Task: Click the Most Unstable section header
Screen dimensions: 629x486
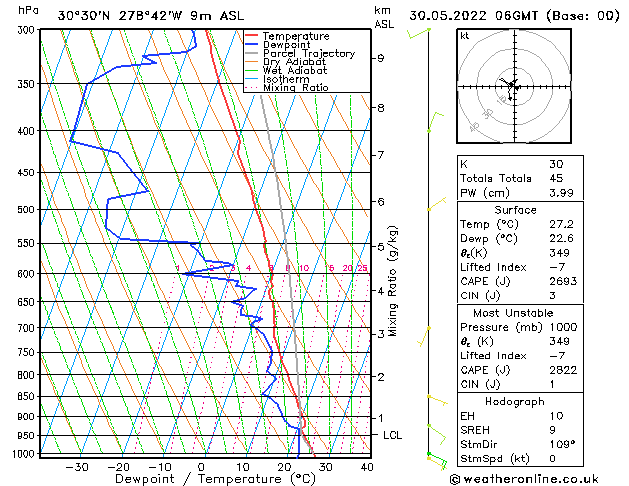Action: 513,313
